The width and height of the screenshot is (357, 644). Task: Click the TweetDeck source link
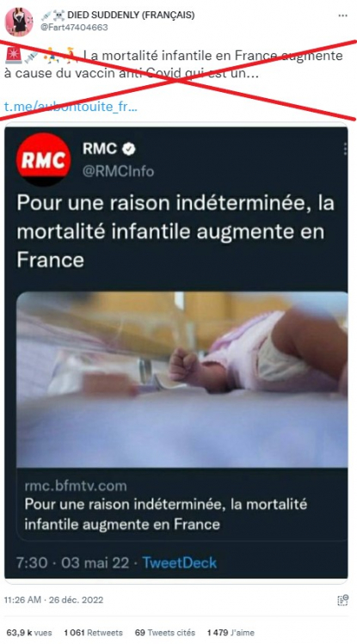coord(180,562)
